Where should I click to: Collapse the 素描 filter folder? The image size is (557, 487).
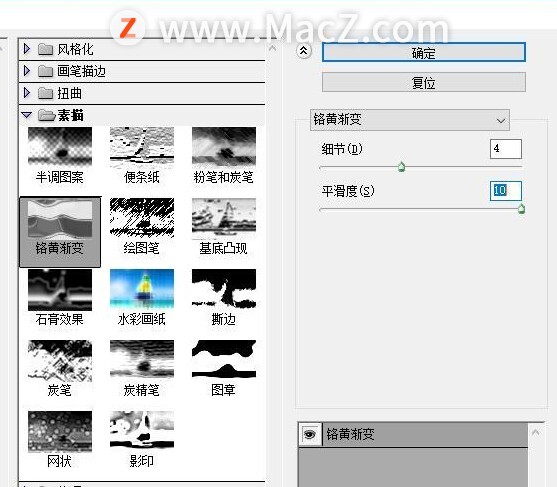[26, 115]
